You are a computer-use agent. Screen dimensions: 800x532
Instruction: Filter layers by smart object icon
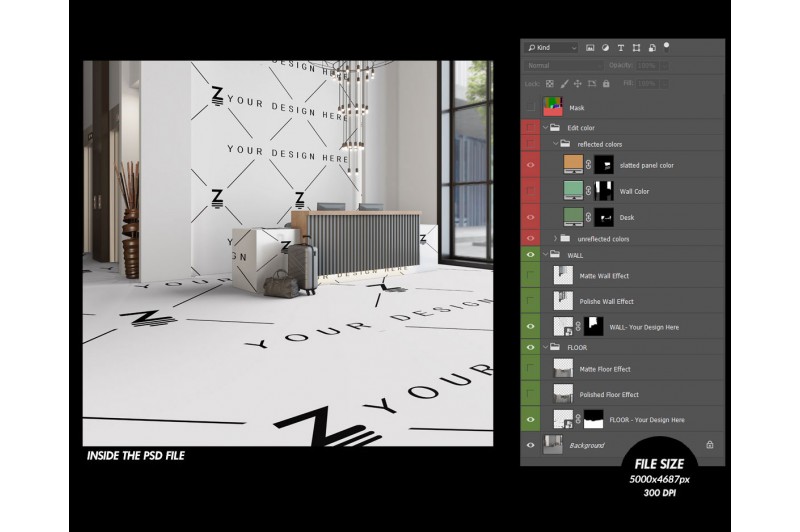point(652,47)
